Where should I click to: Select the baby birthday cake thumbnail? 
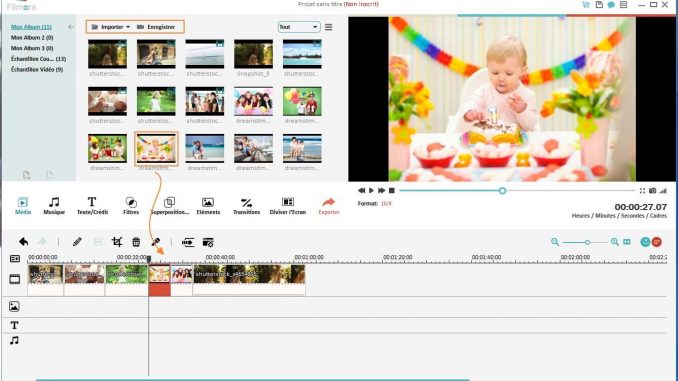coord(156,149)
